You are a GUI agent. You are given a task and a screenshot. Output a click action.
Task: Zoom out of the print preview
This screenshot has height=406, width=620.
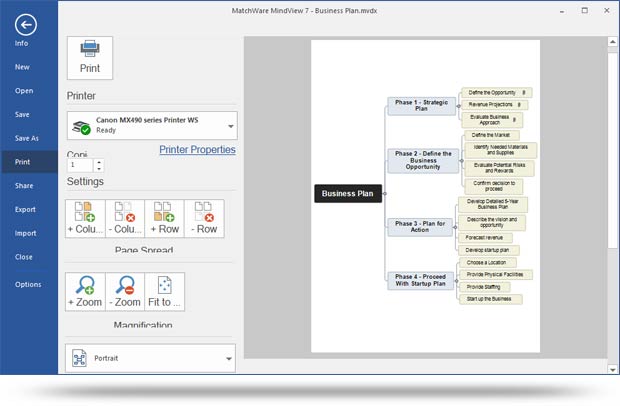(125, 292)
